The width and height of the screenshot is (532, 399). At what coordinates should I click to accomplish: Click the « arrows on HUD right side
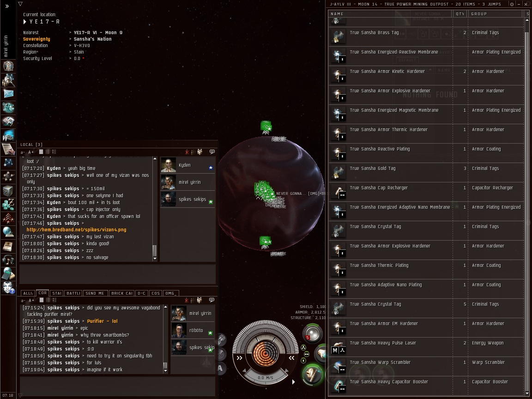click(291, 358)
